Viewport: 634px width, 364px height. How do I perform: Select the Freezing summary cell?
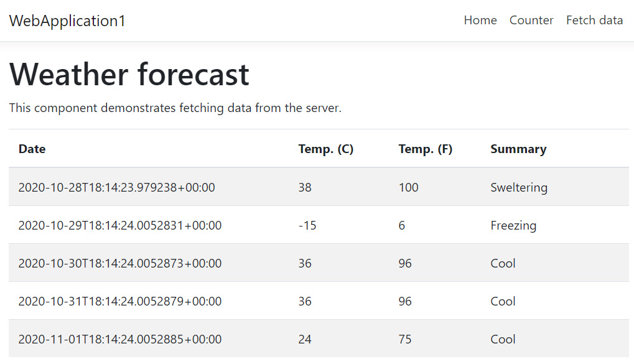(x=513, y=225)
